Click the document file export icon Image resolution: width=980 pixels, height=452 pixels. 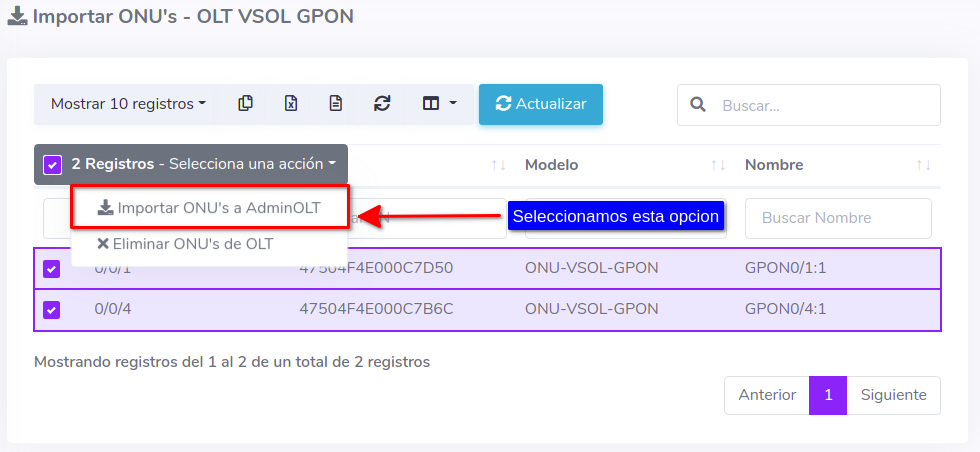coord(336,104)
